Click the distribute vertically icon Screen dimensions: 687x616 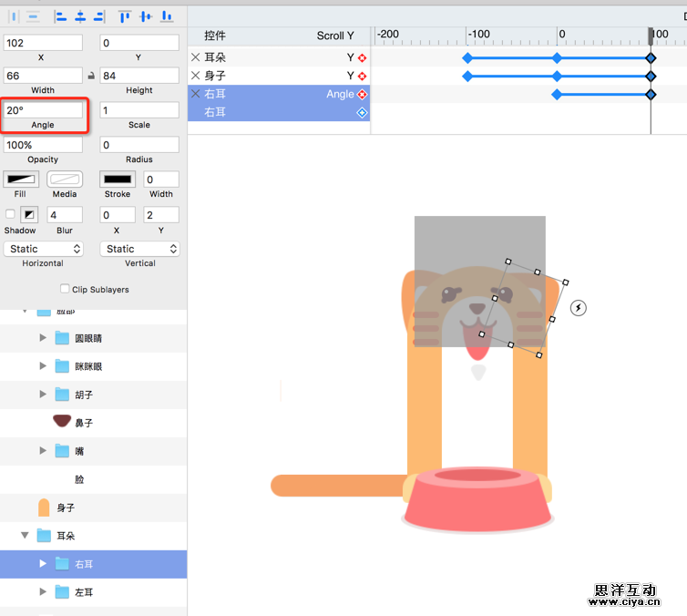pyautogui.click(x=34, y=17)
